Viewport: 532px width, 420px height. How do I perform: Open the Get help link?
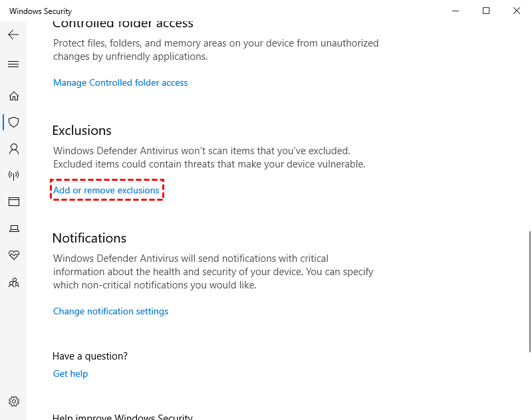tap(70, 373)
